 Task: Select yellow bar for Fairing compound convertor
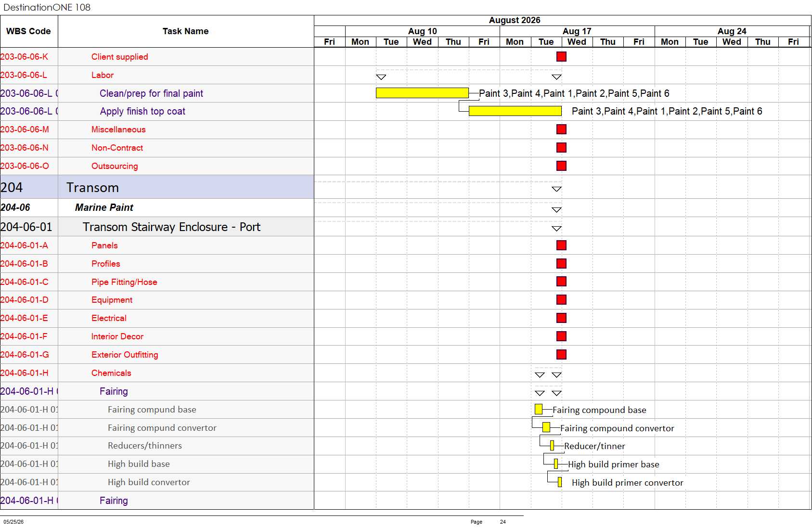pyautogui.click(x=546, y=427)
